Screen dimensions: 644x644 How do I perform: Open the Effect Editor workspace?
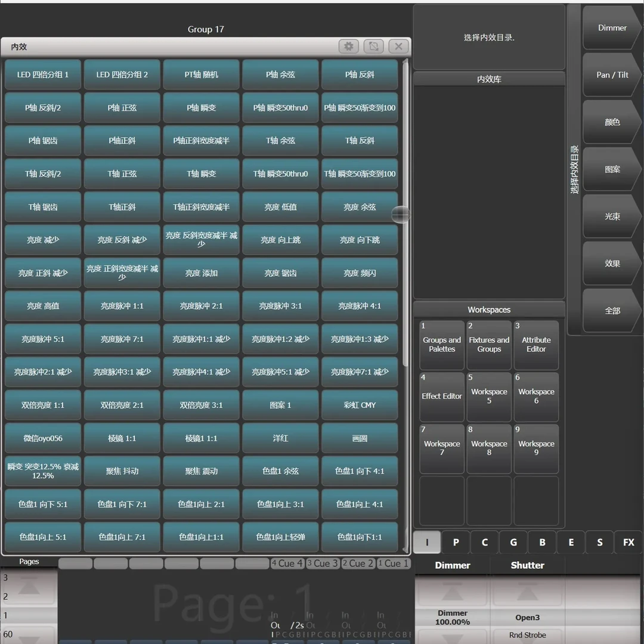tap(442, 397)
